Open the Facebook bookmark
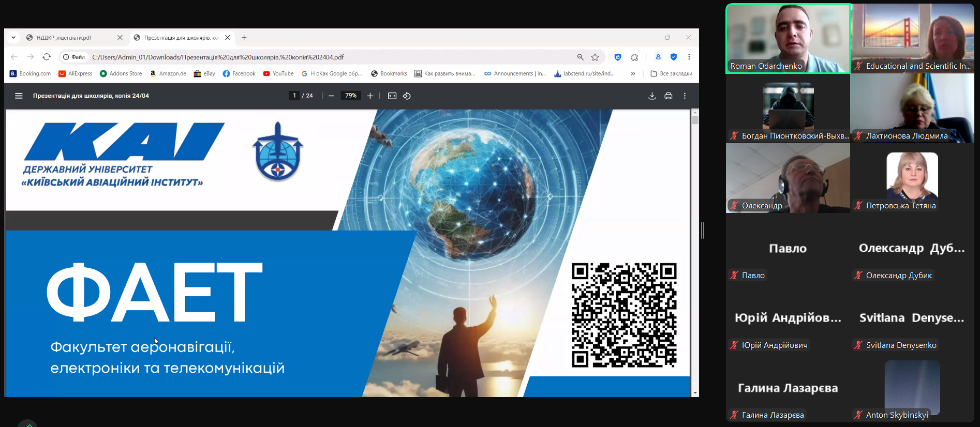Image resolution: width=980 pixels, height=427 pixels. (239, 73)
